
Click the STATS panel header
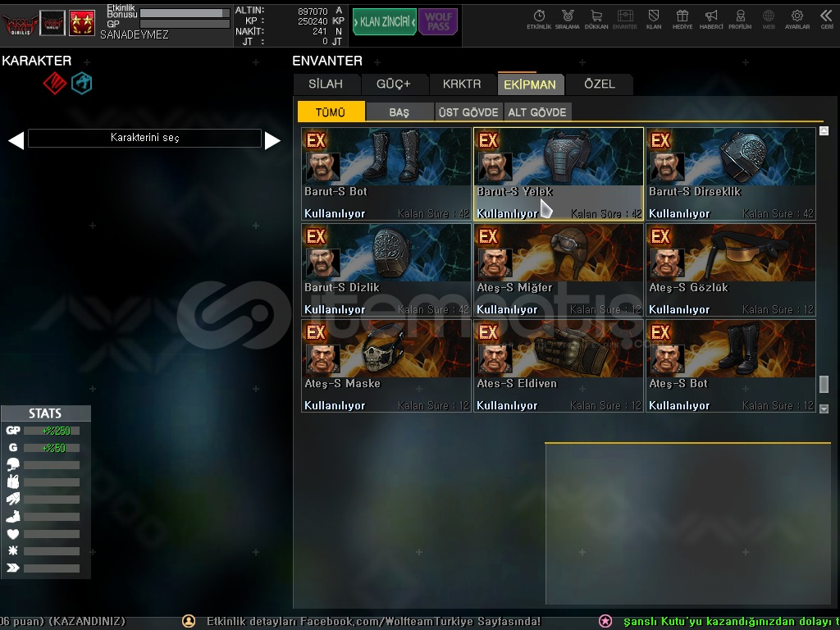coord(46,413)
